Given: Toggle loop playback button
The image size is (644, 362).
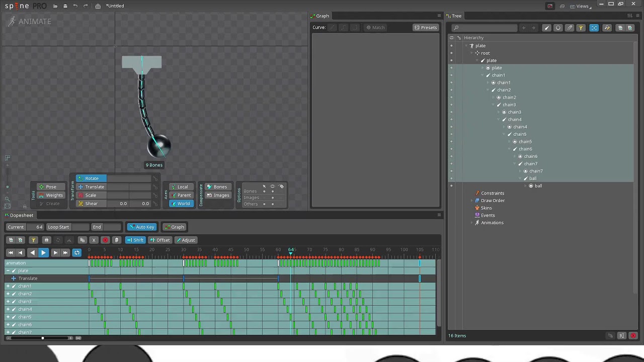Looking at the screenshot, I should (77, 253).
